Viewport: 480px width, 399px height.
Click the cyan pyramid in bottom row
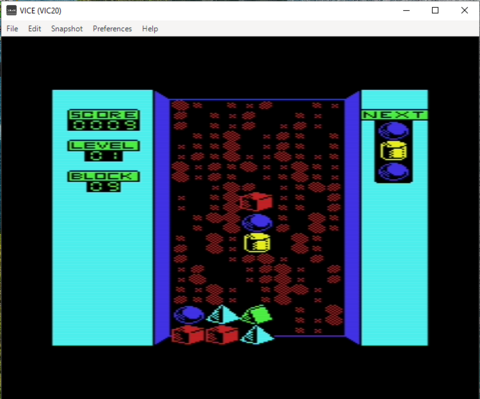257,335
